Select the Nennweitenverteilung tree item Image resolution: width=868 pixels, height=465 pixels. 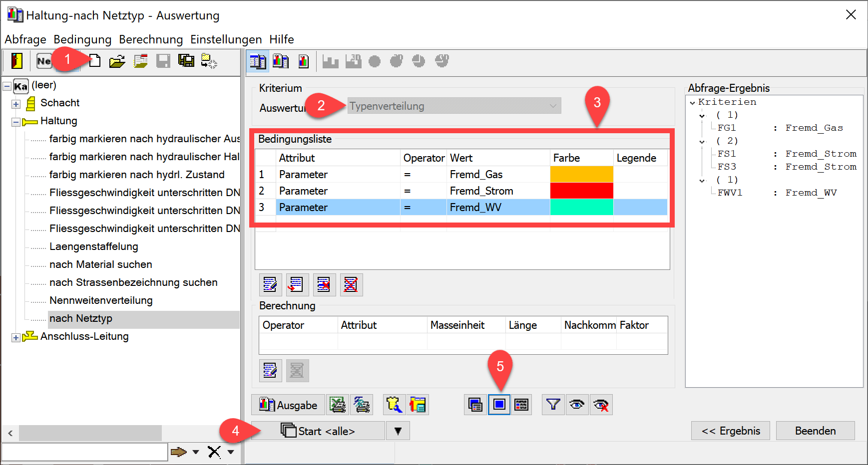[x=101, y=300]
